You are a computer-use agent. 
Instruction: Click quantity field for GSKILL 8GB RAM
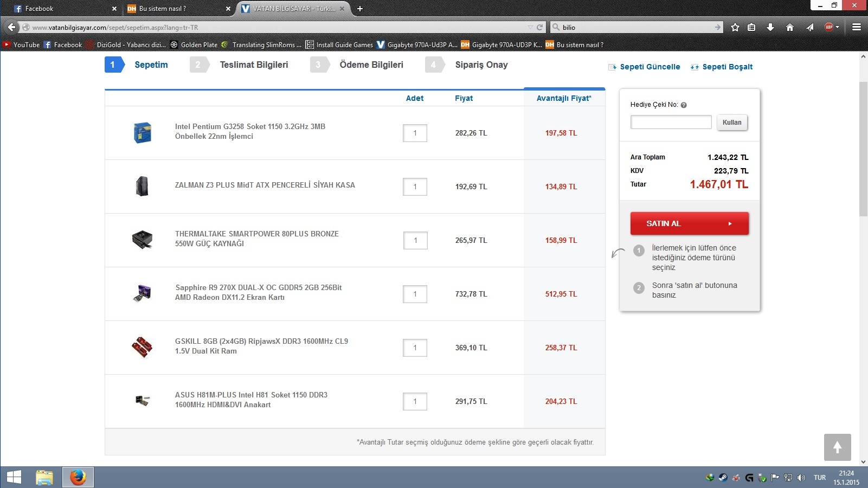click(x=415, y=348)
